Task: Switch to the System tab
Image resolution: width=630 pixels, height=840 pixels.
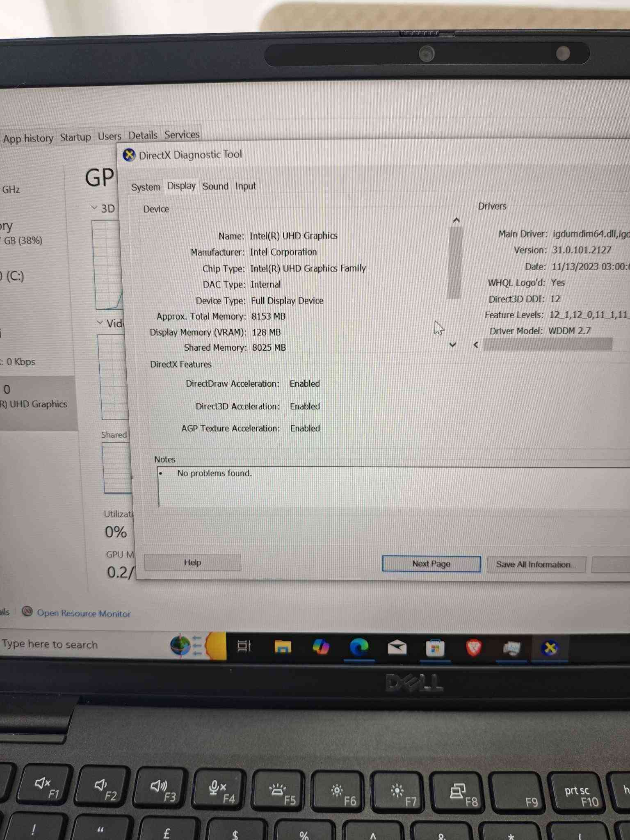Action: [146, 187]
